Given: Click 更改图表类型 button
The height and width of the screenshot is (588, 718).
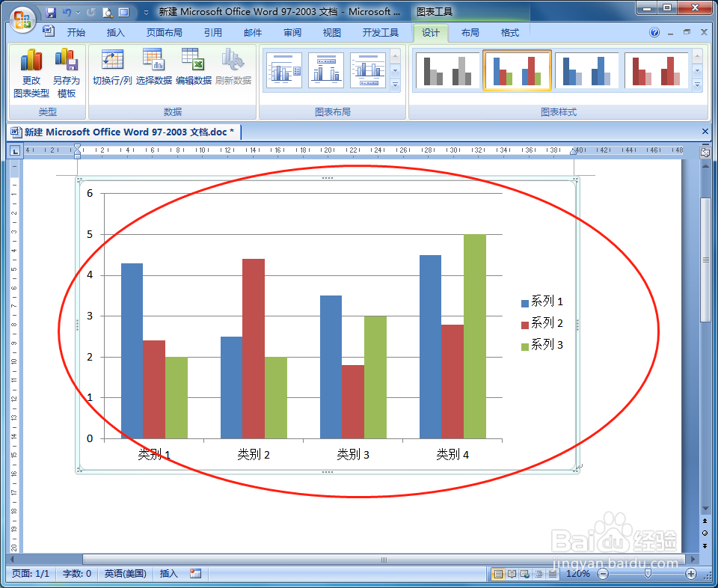Looking at the screenshot, I should 31,73.
